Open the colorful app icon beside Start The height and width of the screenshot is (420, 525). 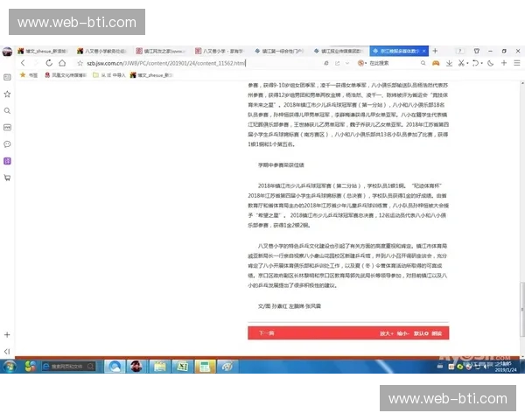tap(30, 367)
